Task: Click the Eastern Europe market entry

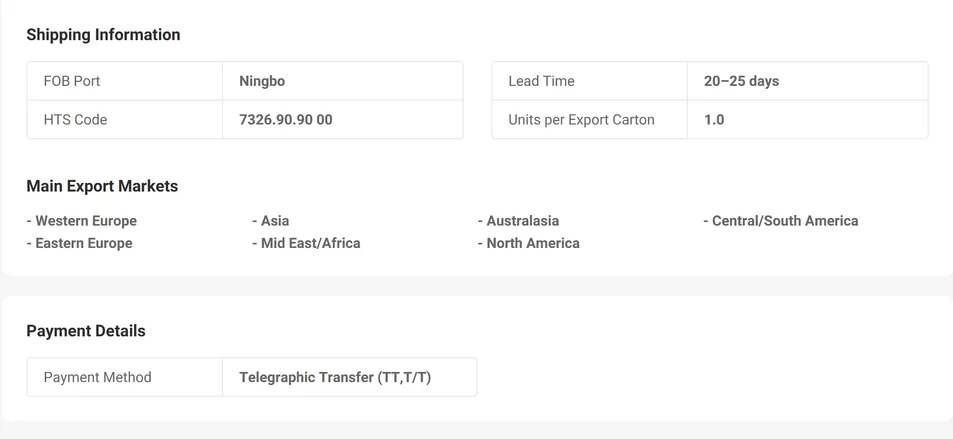Action: 80,243
